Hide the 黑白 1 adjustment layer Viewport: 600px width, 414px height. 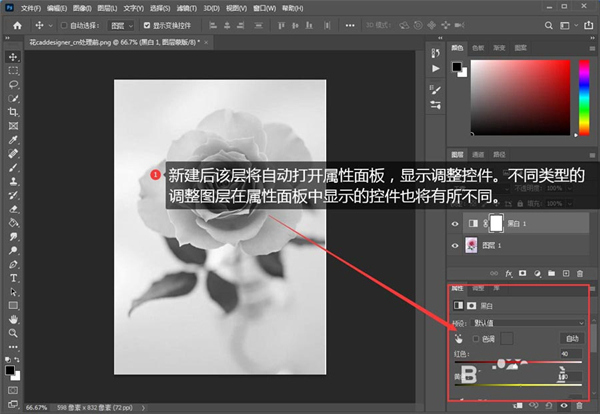tap(456, 224)
